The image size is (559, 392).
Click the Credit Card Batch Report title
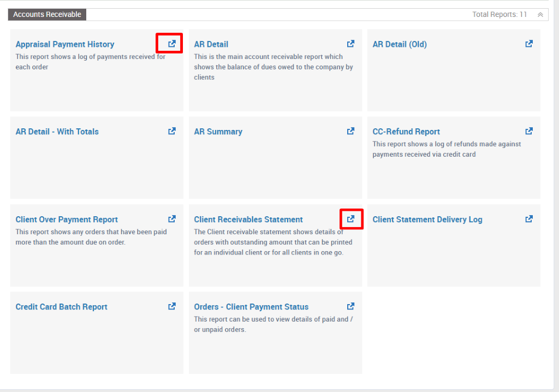61,306
